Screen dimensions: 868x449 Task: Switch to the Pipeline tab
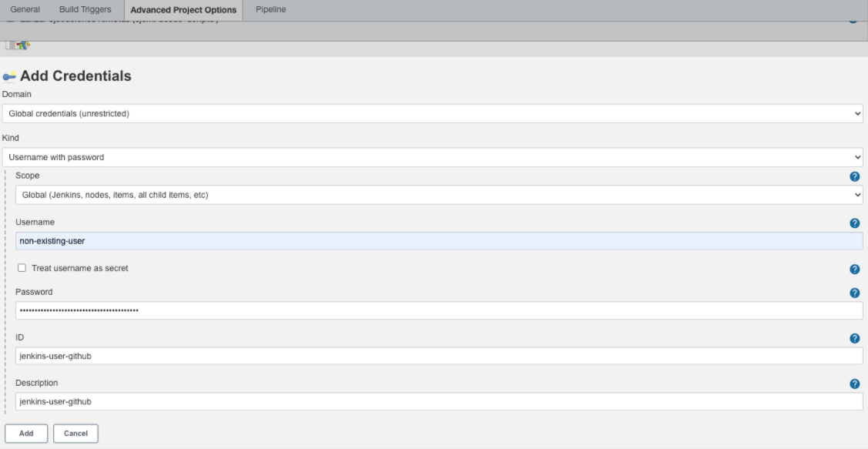coord(271,9)
